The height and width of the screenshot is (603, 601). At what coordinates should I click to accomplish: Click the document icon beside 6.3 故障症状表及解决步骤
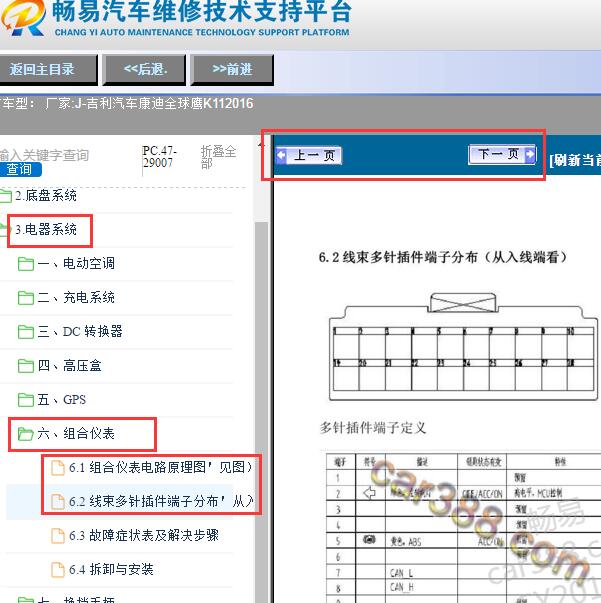tap(58, 536)
